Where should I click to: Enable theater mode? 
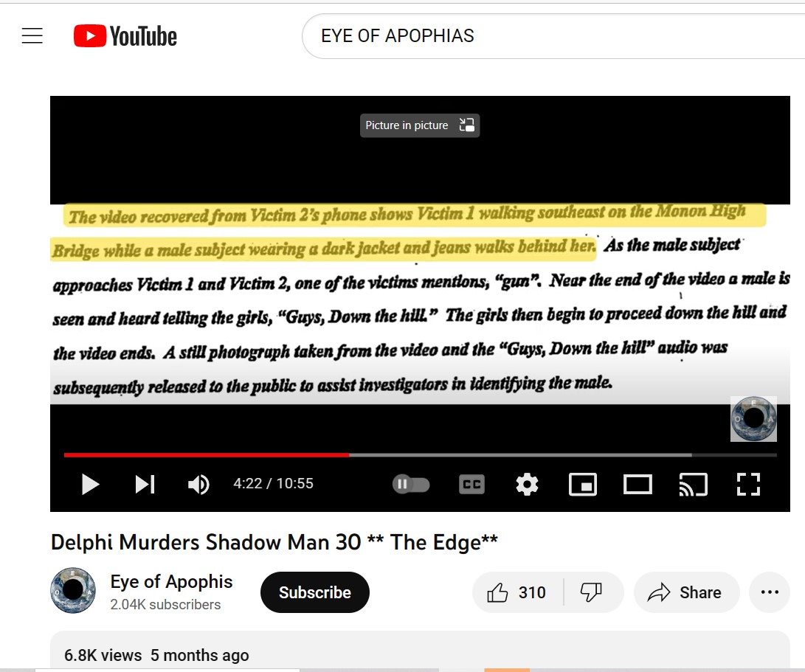[x=638, y=484]
